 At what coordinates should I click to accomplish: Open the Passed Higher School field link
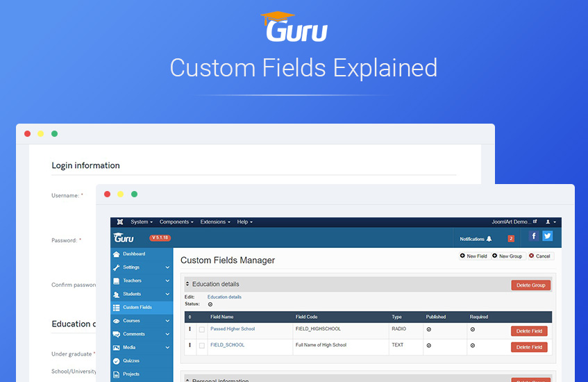[x=233, y=329]
